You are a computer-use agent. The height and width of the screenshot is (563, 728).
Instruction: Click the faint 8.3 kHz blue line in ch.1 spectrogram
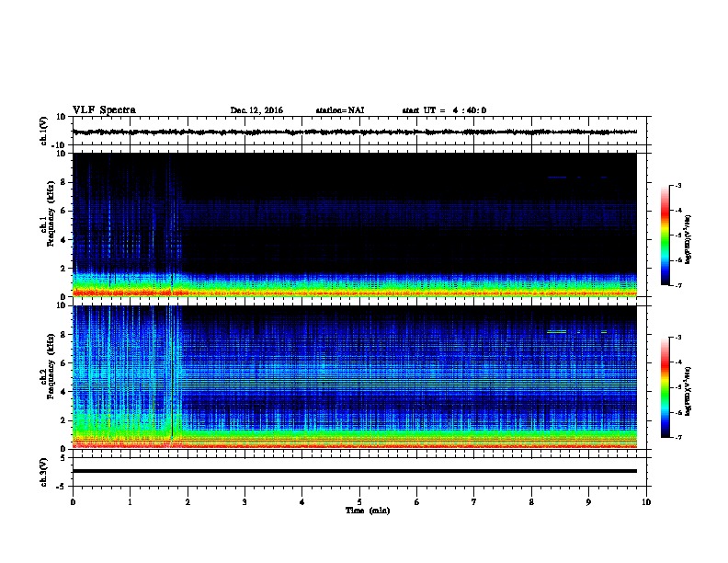[557, 177]
